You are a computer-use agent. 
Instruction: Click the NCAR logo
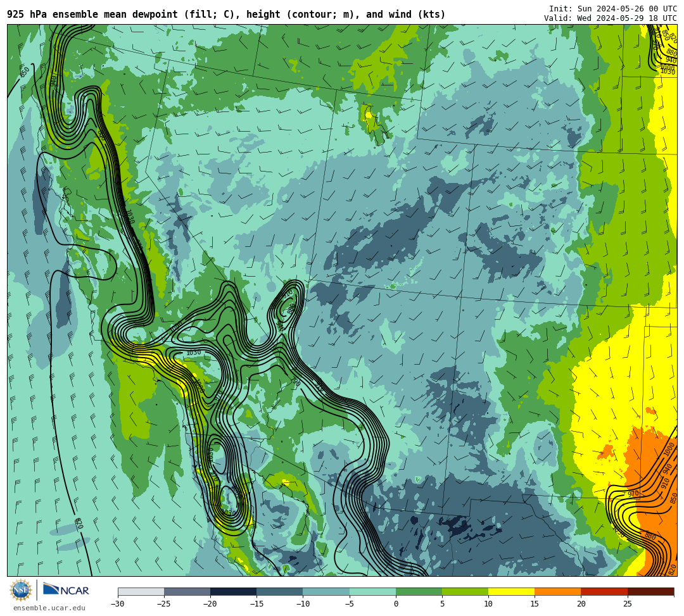coord(66,590)
